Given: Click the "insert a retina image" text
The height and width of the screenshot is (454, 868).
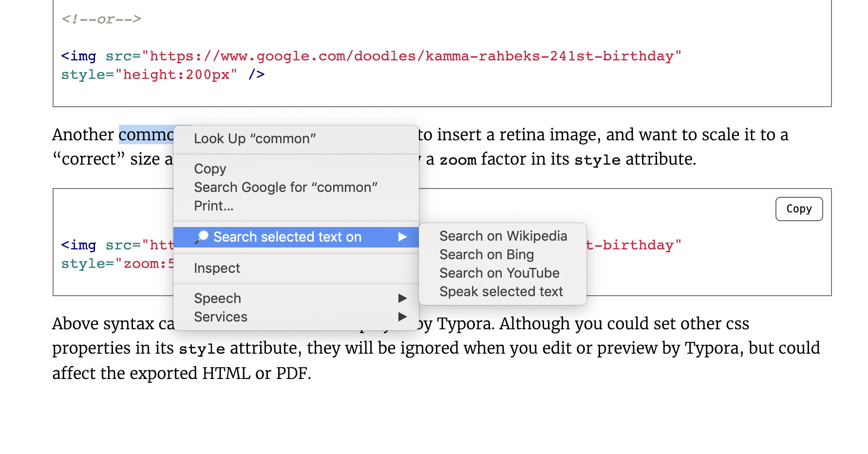Looking at the screenshot, I should click(518, 134).
